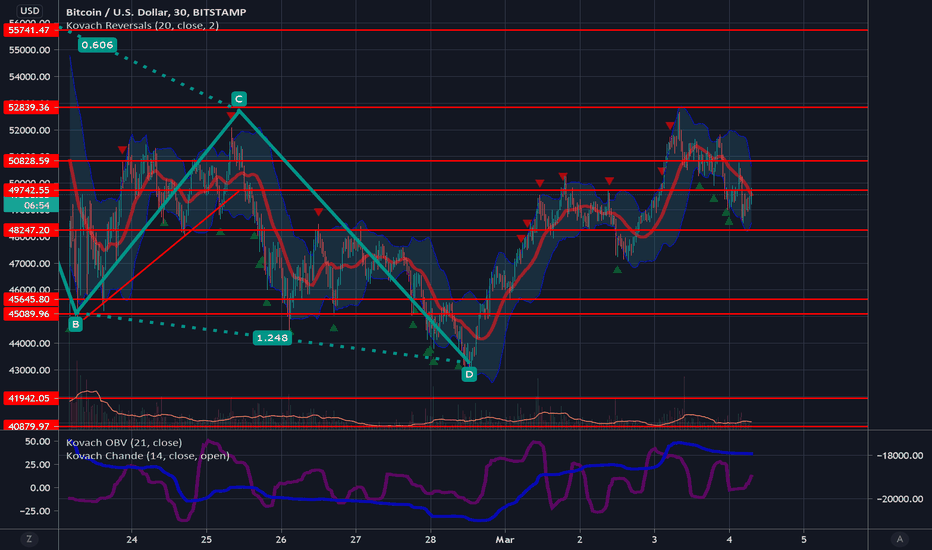Select the 40879.97 horizontal line label

tap(29, 426)
